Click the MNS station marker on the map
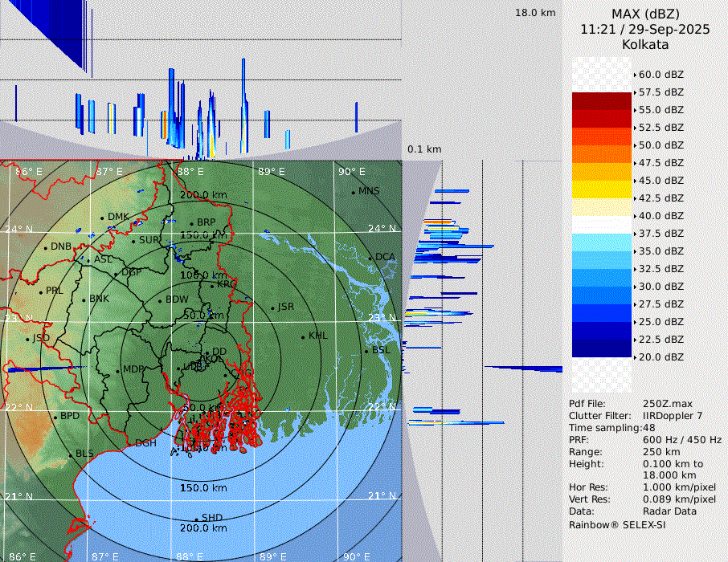Screen dimensions: 728x562 point(353,192)
